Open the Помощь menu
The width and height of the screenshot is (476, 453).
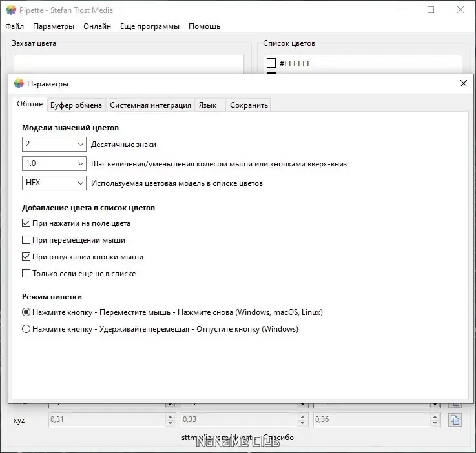pos(204,26)
